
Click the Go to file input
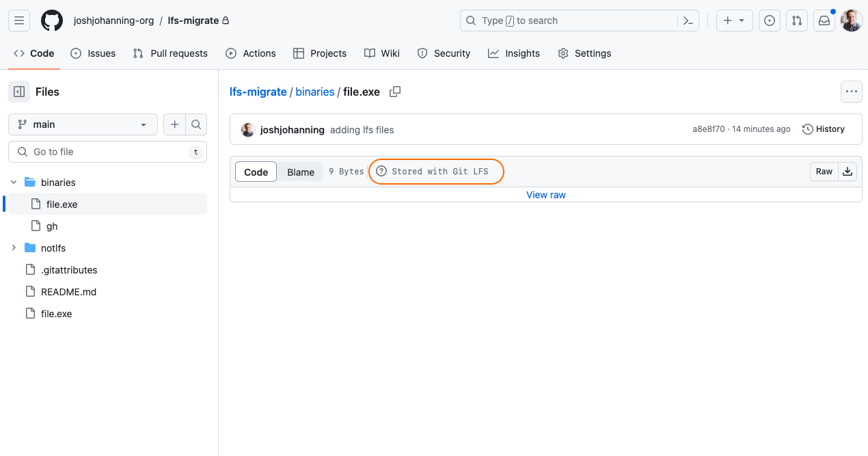tap(107, 152)
